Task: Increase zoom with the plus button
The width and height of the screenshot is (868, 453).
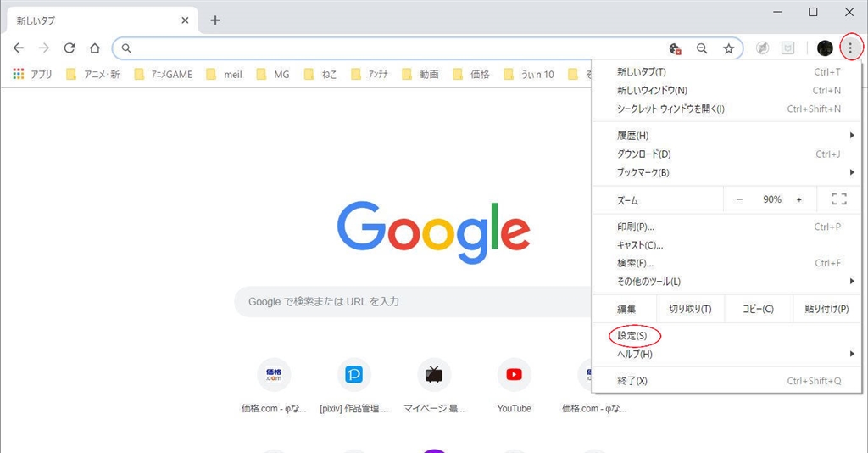Action: point(798,199)
